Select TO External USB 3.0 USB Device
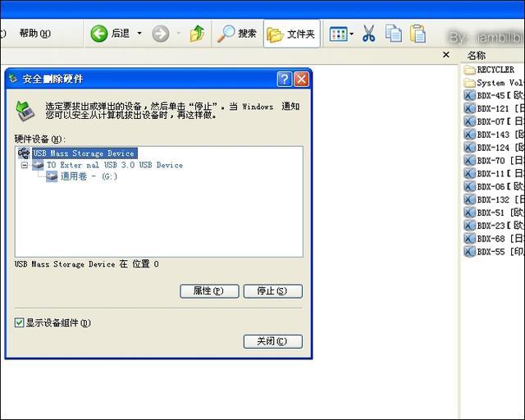The width and height of the screenshot is (525, 420). coord(115,165)
